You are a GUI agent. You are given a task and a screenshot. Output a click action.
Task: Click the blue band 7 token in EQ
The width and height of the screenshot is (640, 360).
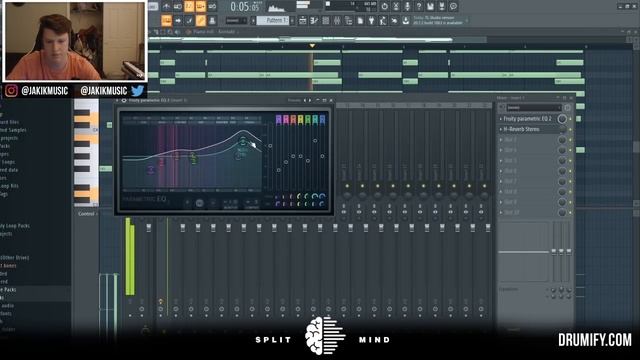pos(322,119)
